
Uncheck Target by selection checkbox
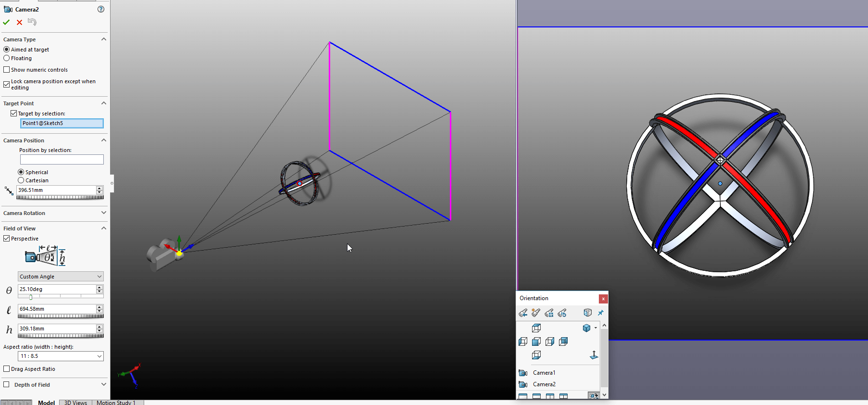click(13, 114)
